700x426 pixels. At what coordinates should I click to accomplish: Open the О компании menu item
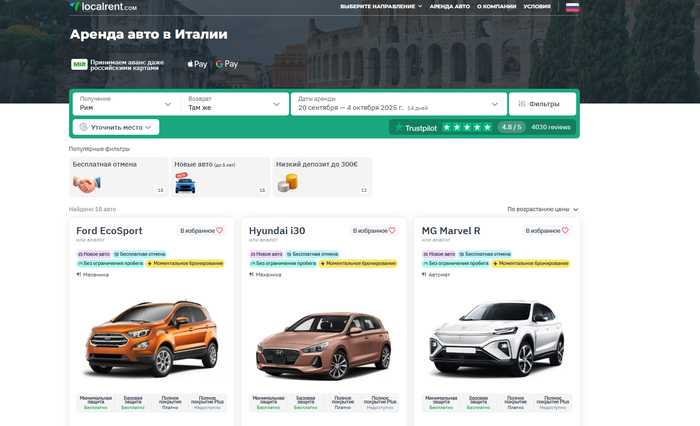[496, 7]
